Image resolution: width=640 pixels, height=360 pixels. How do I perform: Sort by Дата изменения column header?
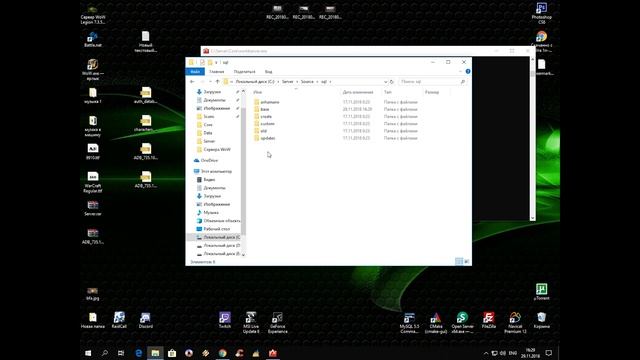tap(358, 92)
